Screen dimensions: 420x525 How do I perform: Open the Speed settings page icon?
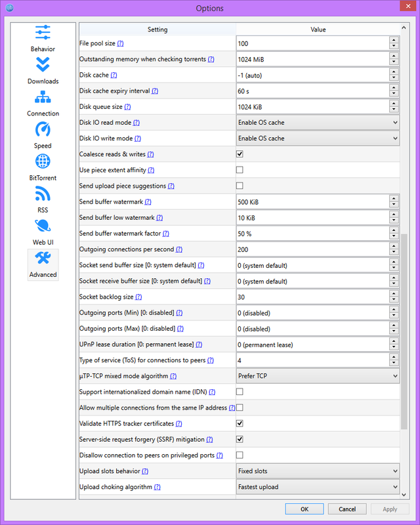tap(43, 129)
